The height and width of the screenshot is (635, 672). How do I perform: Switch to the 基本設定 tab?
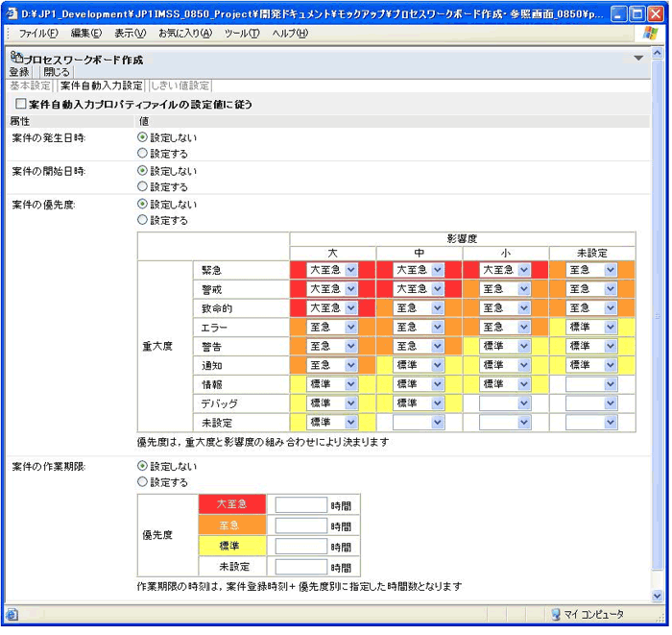click(31, 86)
